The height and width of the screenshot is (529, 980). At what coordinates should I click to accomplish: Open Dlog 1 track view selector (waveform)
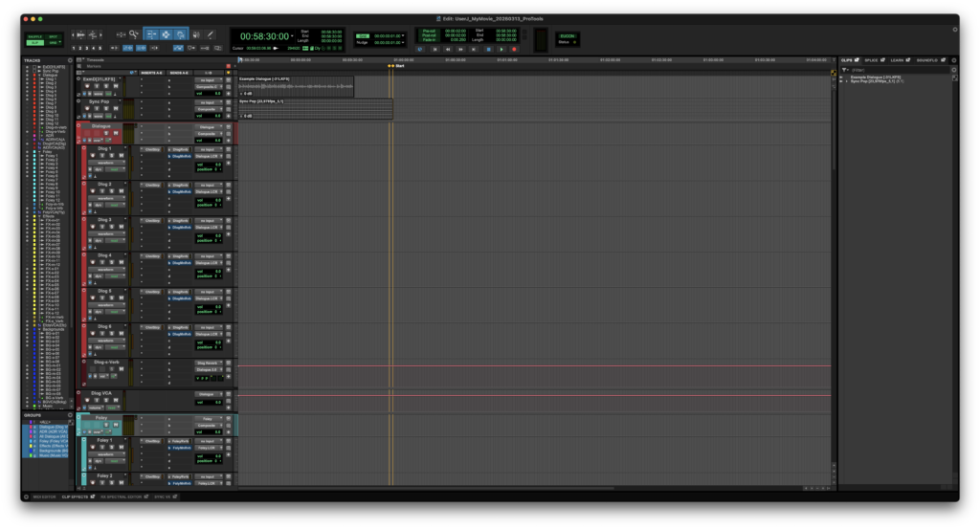pyautogui.click(x=106, y=164)
